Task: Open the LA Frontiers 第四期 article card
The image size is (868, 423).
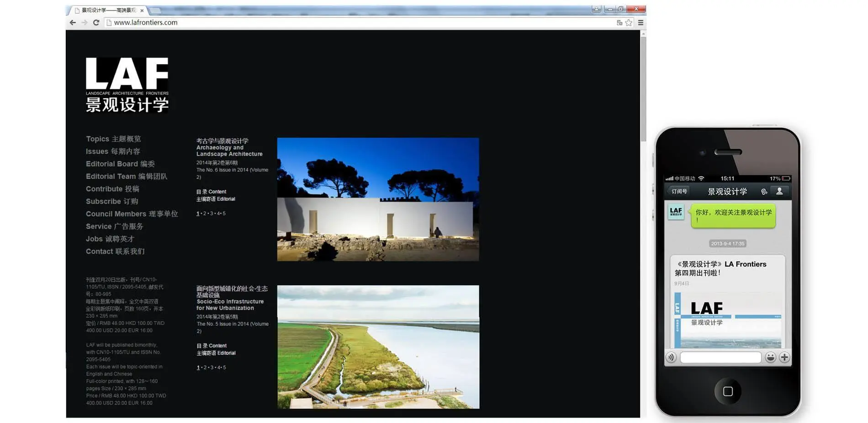Action: (727, 302)
